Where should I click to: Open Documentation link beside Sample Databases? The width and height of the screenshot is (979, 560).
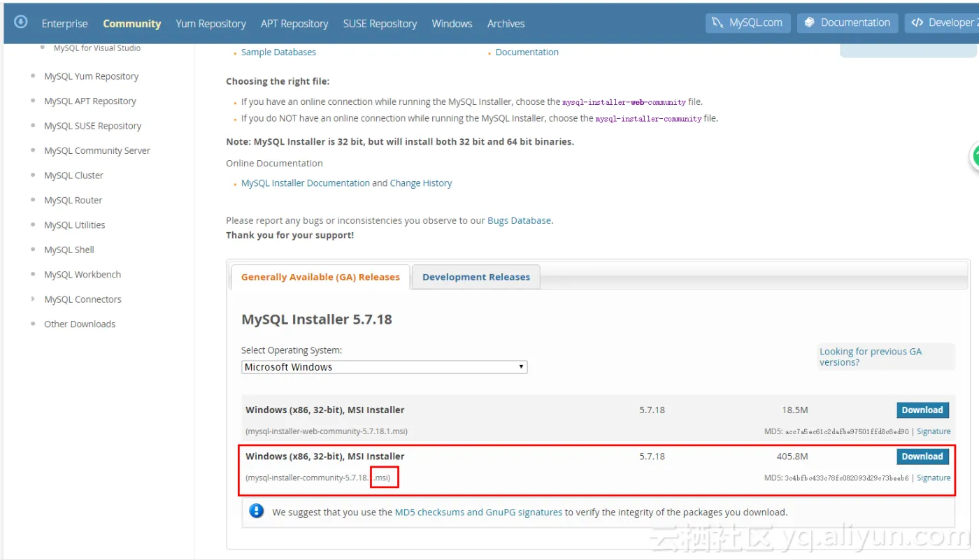[527, 52]
